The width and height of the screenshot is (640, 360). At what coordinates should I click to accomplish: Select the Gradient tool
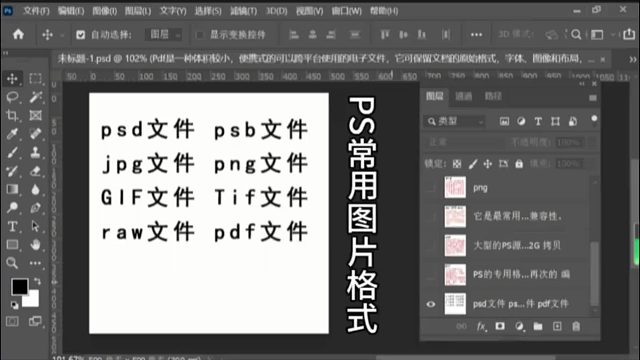coord(12,189)
